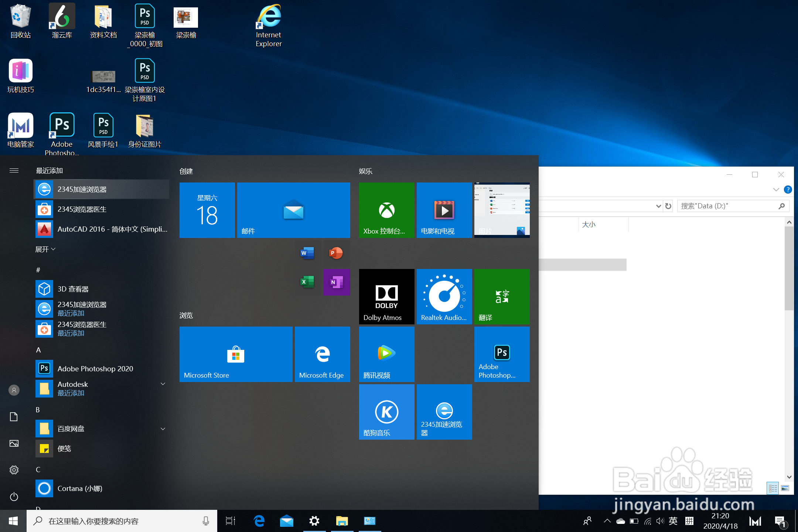The image size is (798, 532).
Task: Open Task View on the taskbar
Action: tap(231, 521)
